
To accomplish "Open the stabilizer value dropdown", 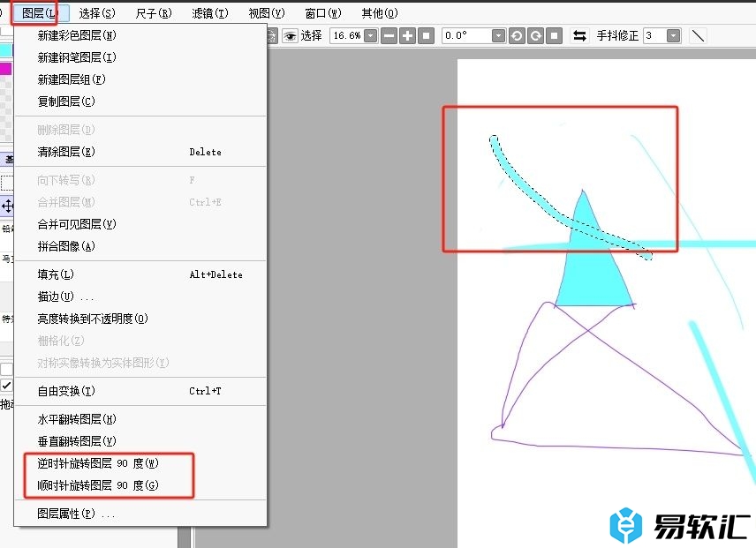I will click(673, 35).
